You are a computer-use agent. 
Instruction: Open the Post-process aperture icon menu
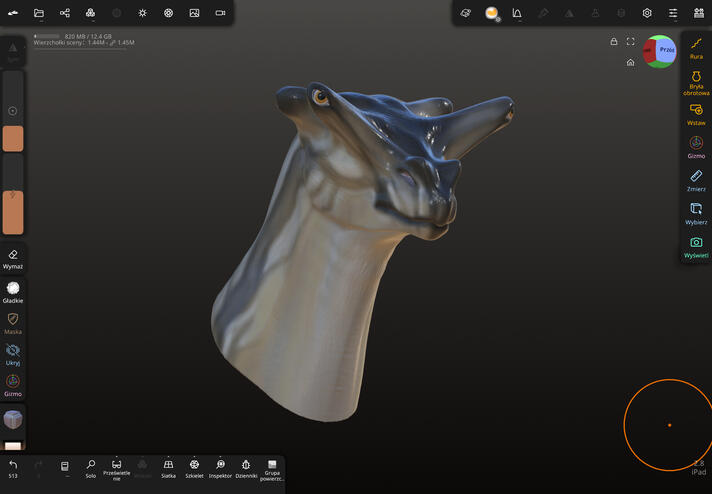click(168, 13)
